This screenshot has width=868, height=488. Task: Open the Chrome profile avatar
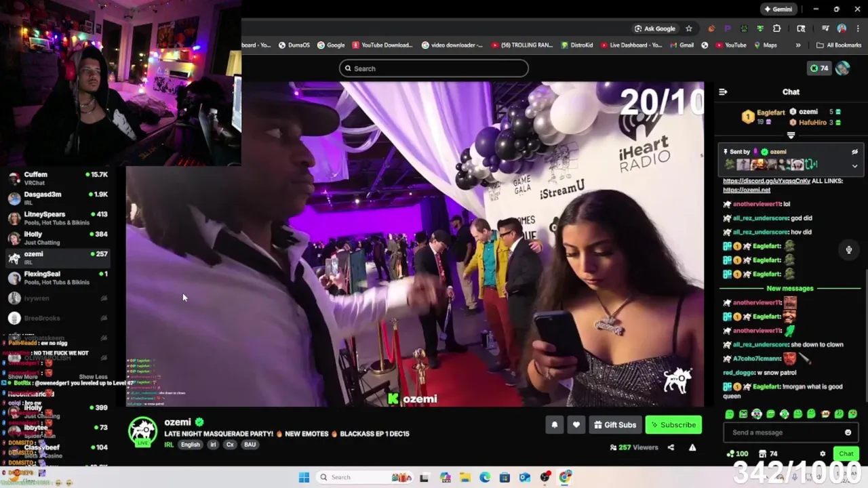(842, 28)
